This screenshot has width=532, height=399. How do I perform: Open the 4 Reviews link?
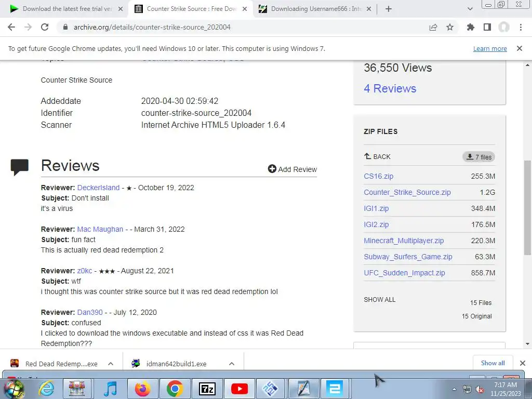pos(390,88)
